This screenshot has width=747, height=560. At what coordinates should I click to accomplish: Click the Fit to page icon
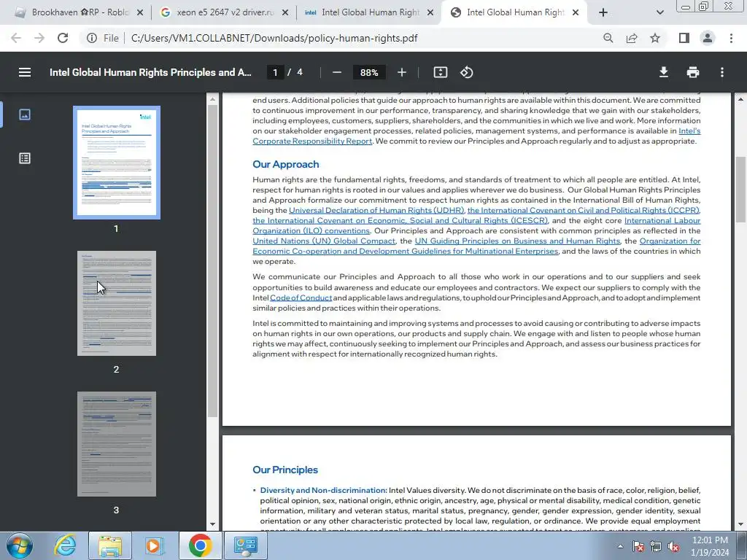point(440,72)
